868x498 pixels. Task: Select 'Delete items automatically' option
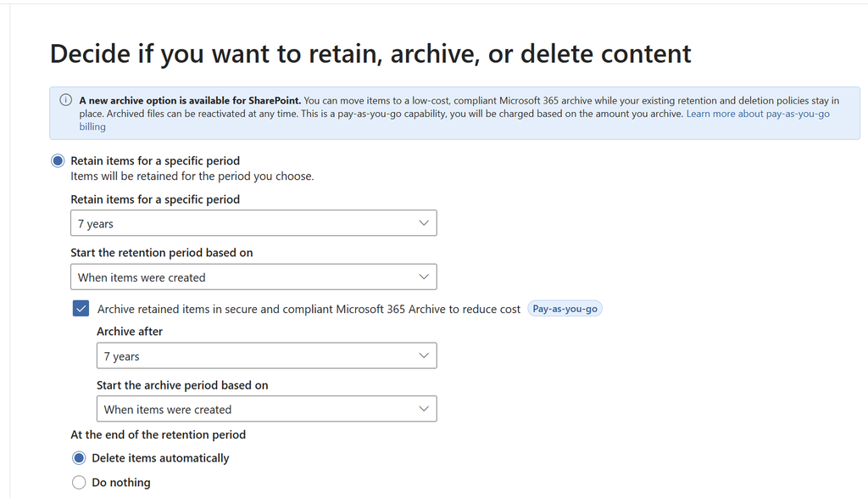[79, 458]
